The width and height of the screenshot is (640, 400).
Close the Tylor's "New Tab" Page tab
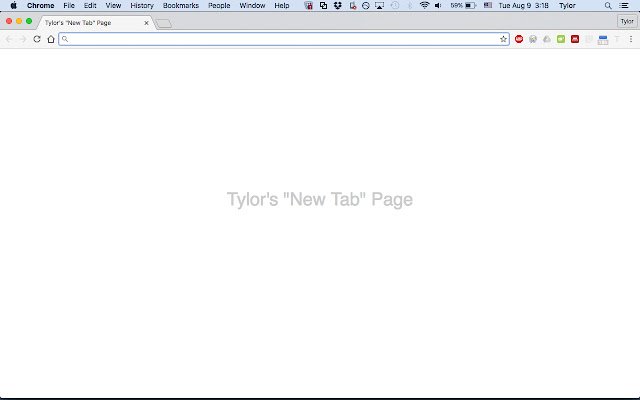pos(147,23)
